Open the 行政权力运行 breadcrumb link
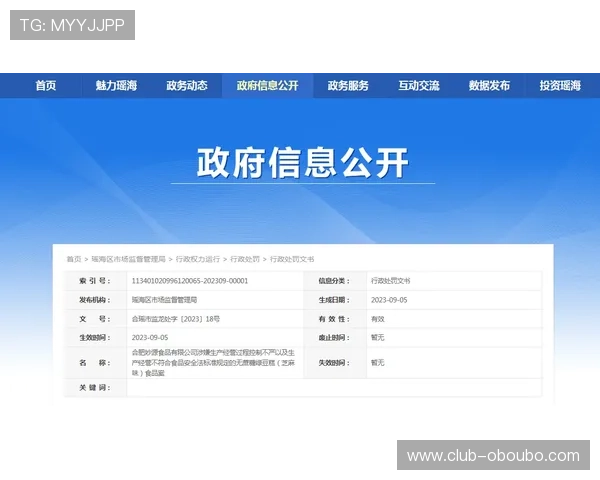The width and height of the screenshot is (600, 480). click(x=198, y=259)
